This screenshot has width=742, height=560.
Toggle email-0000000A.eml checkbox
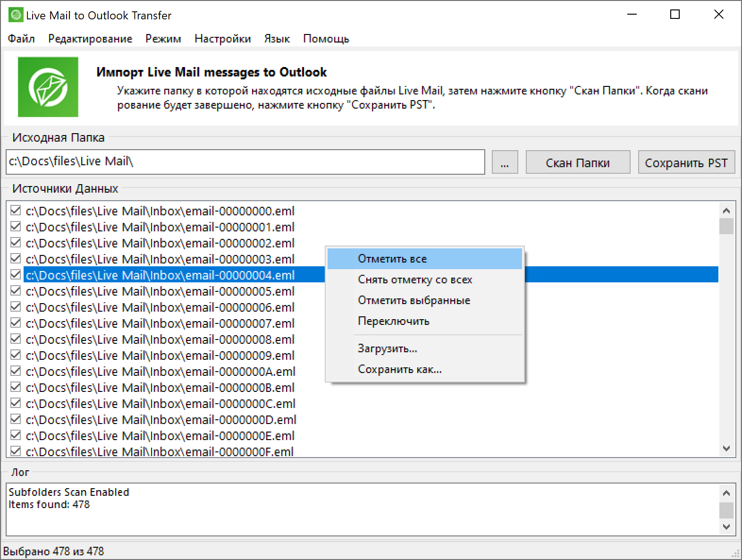pyautogui.click(x=16, y=371)
